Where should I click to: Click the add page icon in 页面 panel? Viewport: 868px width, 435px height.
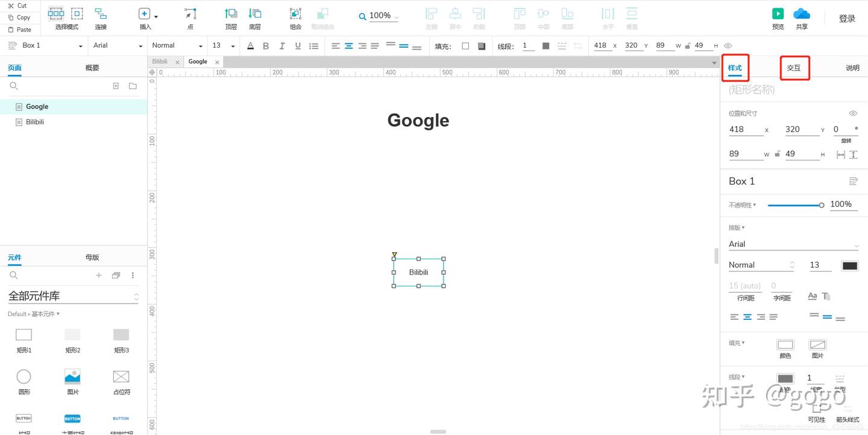(116, 86)
